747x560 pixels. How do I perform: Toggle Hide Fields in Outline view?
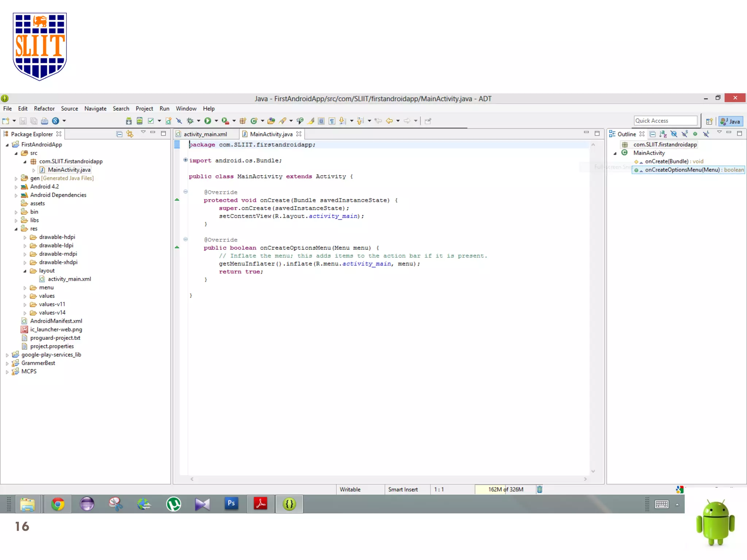click(x=674, y=134)
